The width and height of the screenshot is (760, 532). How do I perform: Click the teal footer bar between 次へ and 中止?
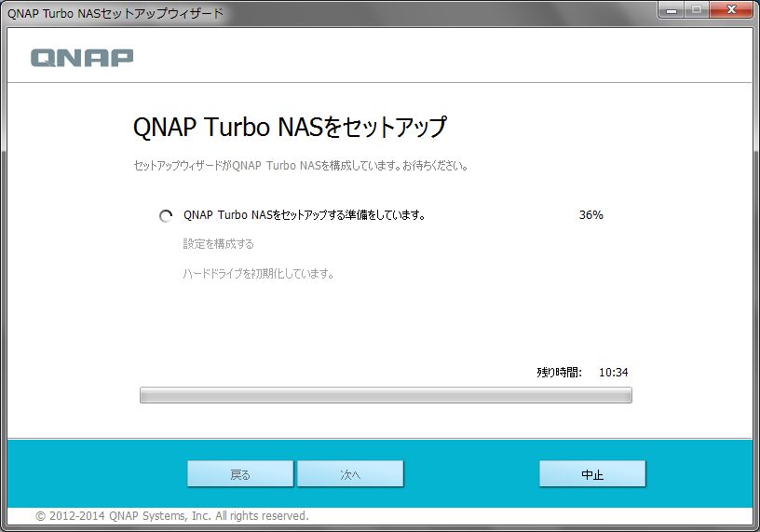pyautogui.click(x=470, y=474)
